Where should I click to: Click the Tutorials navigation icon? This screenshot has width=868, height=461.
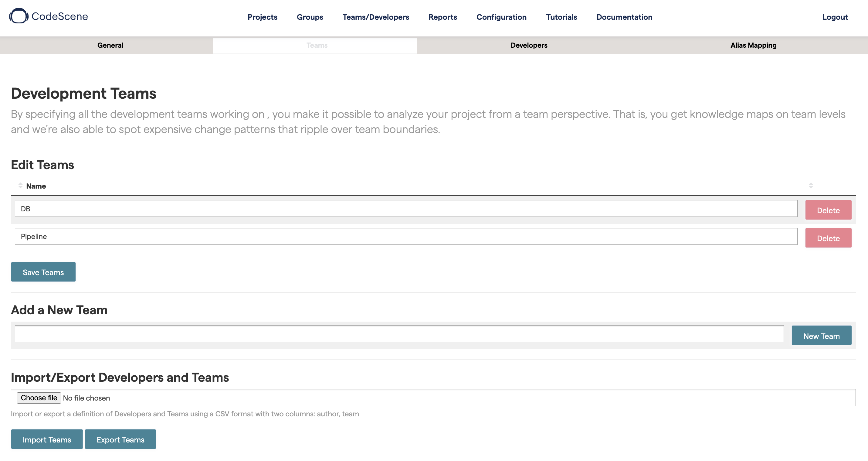(561, 17)
